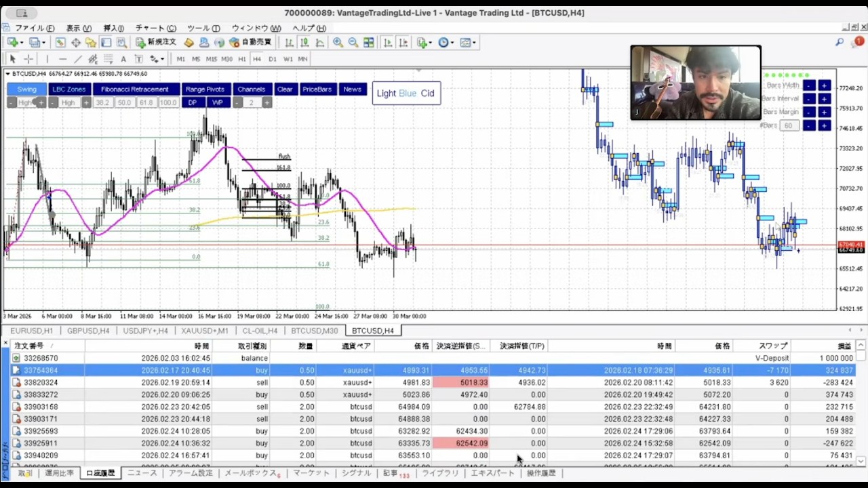Toggle the Data Window crosshair icon
The width and height of the screenshot is (868, 488).
[x=76, y=42]
